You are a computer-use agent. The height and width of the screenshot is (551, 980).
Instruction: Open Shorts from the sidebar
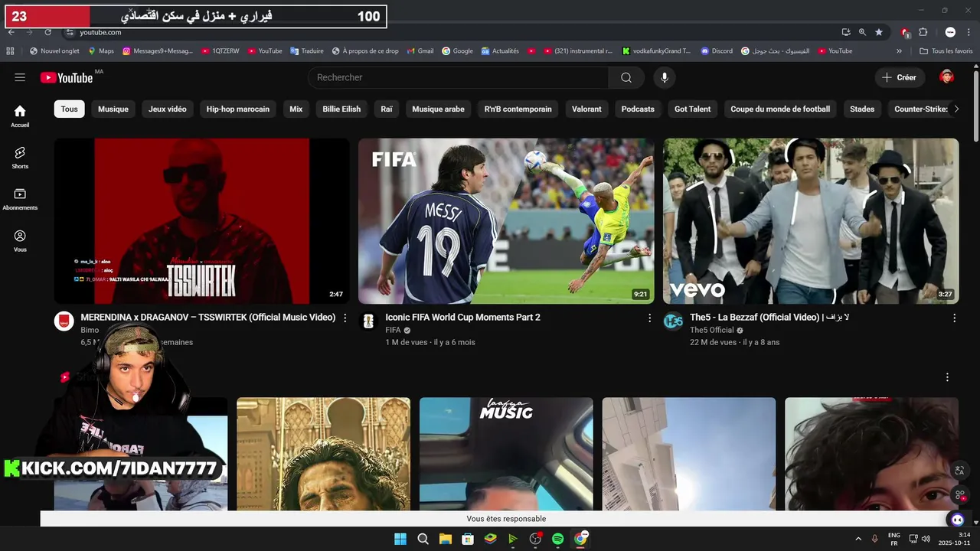tap(20, 157)
